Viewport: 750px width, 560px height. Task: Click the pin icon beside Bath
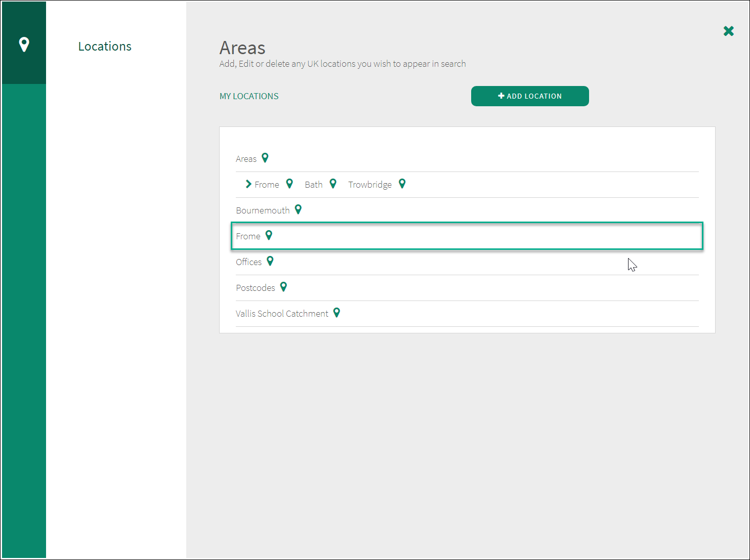pos(333,184)
